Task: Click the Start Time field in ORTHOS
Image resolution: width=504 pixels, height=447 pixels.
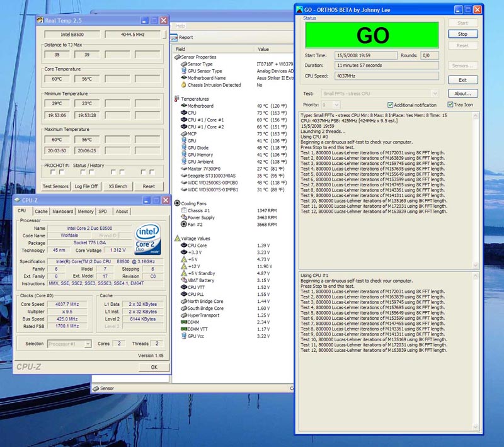Action: [x=366, y=55]
